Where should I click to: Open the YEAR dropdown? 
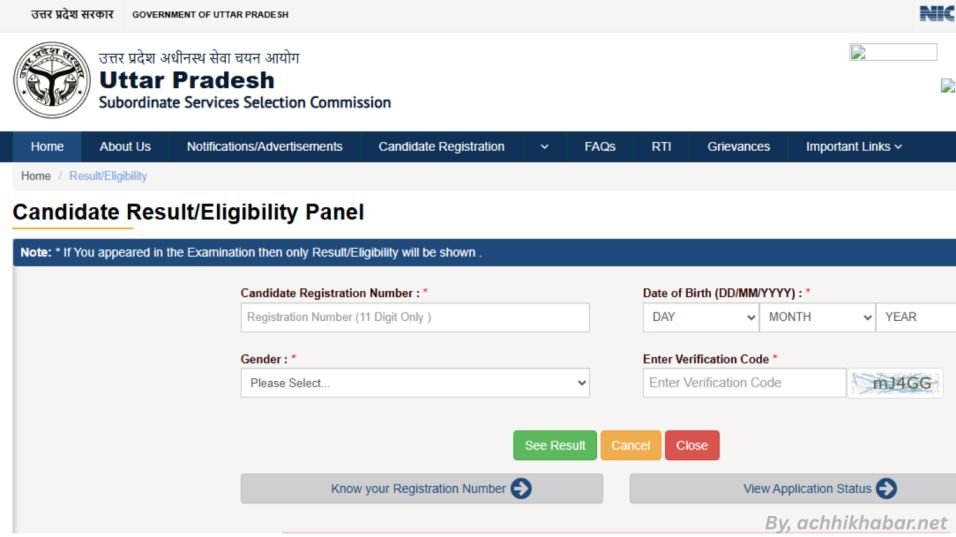916,317
